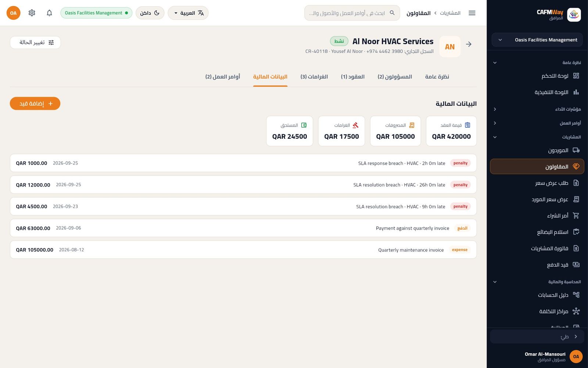Viewport: 588px width, 368px height.
Task: Click المقاولون breadcrumb link
Action: pyautogui.click(x=419, y=13)
